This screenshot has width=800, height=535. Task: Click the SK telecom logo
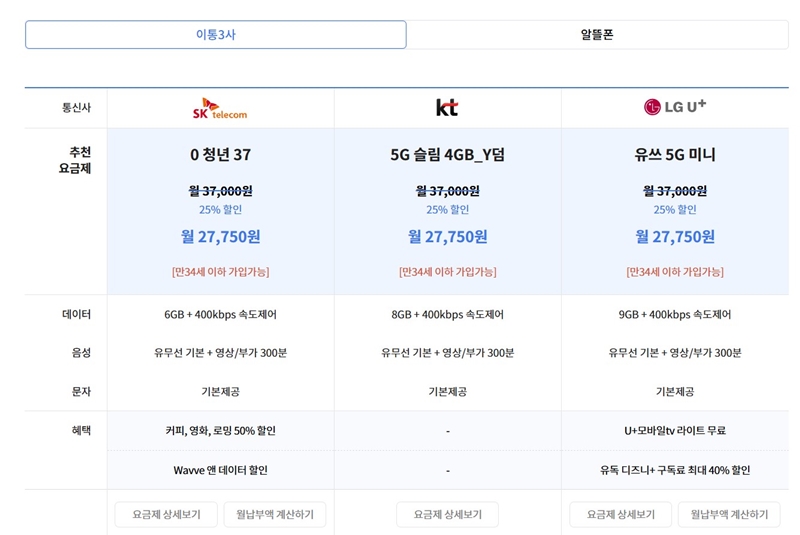pyautogui.click(x=220, y=108)
